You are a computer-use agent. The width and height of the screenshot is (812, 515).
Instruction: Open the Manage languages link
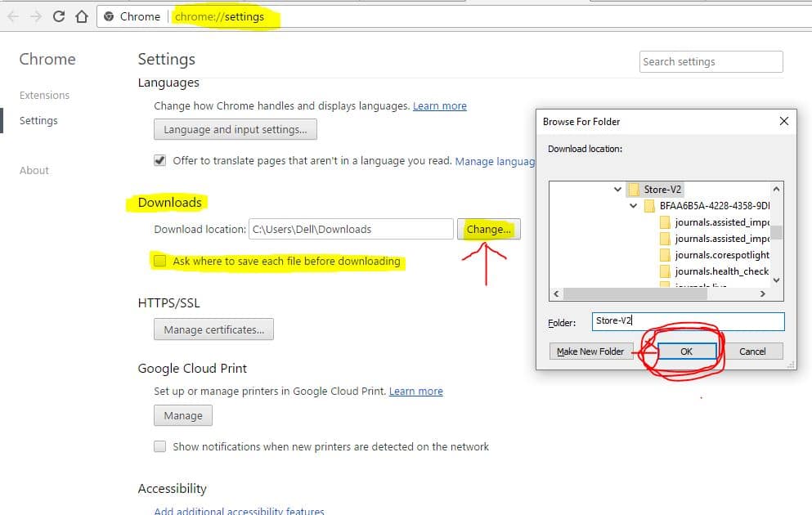[x=495, y=162]
